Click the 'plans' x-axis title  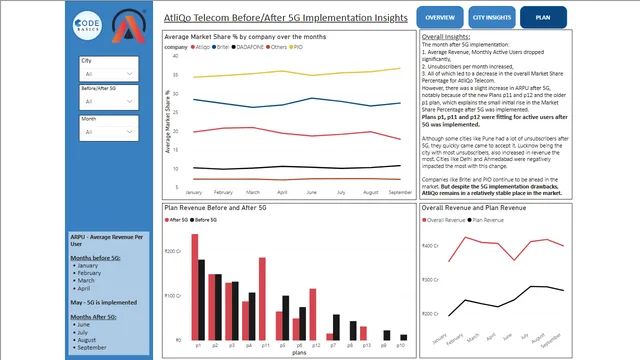[x=299, y=353]
